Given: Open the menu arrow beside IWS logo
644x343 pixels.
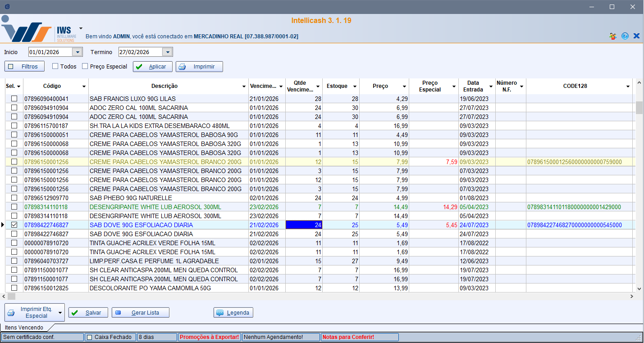Looking at the screenshot, I should (81, 28).
